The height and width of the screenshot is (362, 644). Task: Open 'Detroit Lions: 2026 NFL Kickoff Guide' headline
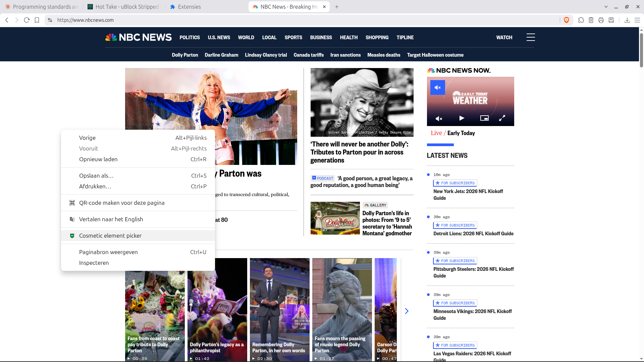[473, 234]
